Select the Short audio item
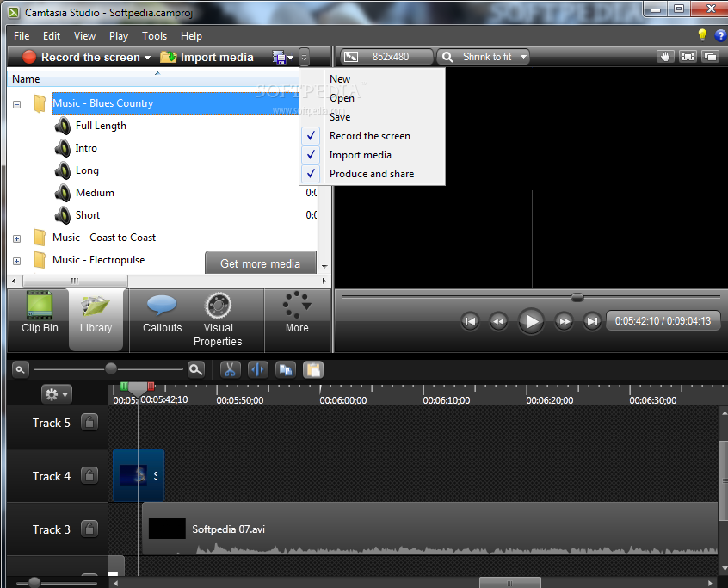728x588 pixels. click(88, 215)
